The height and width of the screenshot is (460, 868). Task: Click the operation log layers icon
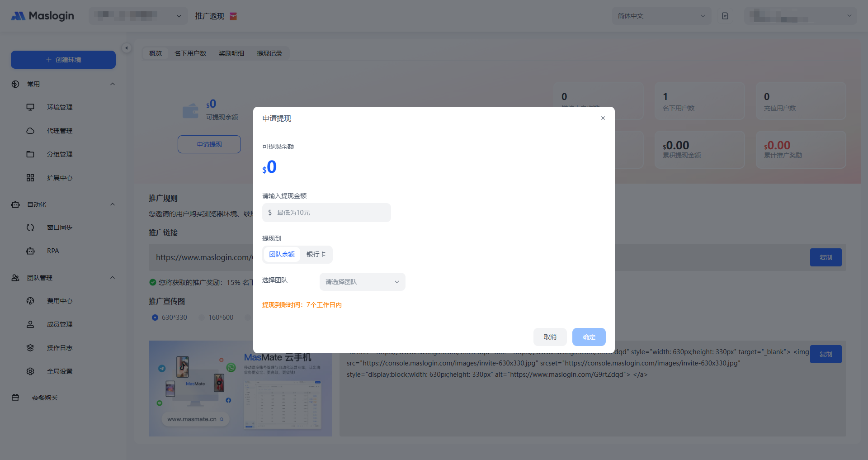point(30,348)
